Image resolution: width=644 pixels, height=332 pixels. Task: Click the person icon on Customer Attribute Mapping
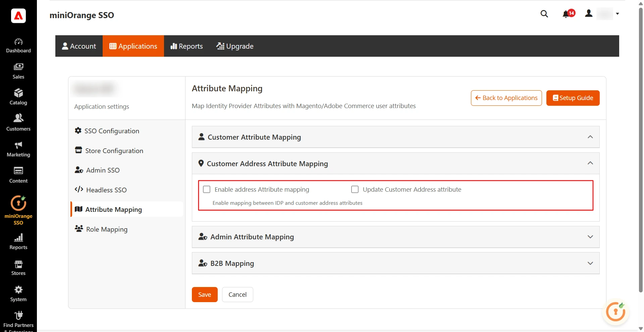pos(202,137)
